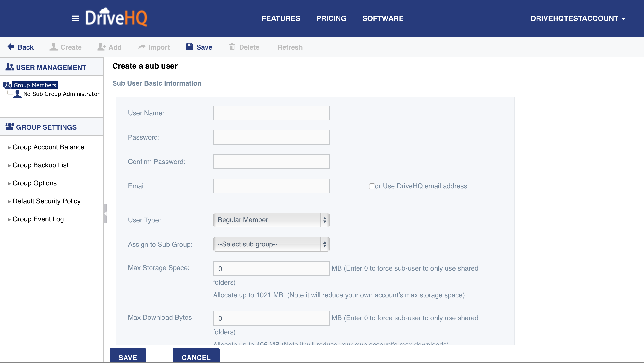Collapse the left sidebar splitter handle
The image size is (644, 363).
(105, 214)
